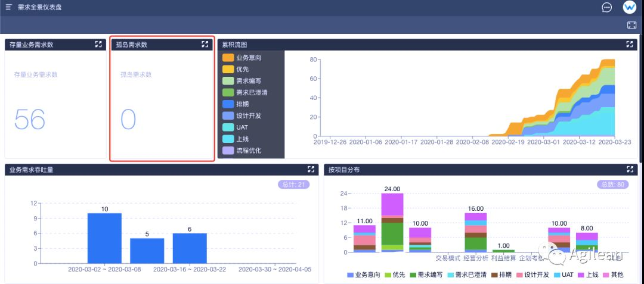This screenshot has width=644, height=284.
Task: Click the 2020-03-30 ~ 2020-04-05 week label
Action: [275, 270]
